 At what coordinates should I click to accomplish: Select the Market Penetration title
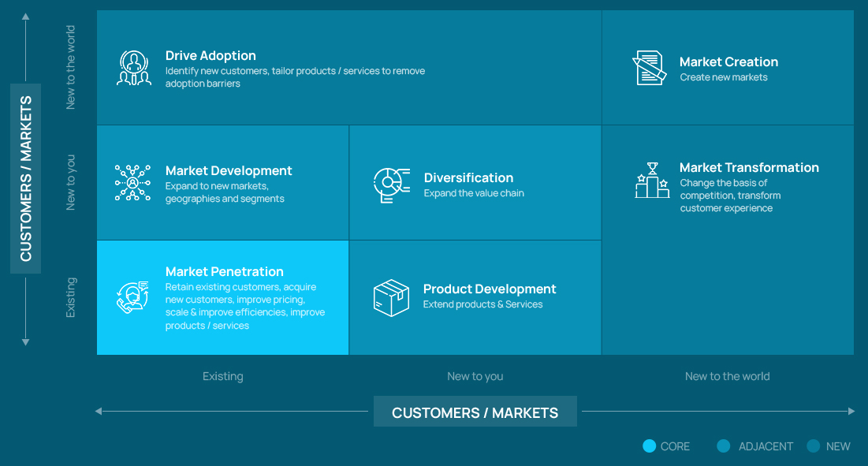click(224, 272)
